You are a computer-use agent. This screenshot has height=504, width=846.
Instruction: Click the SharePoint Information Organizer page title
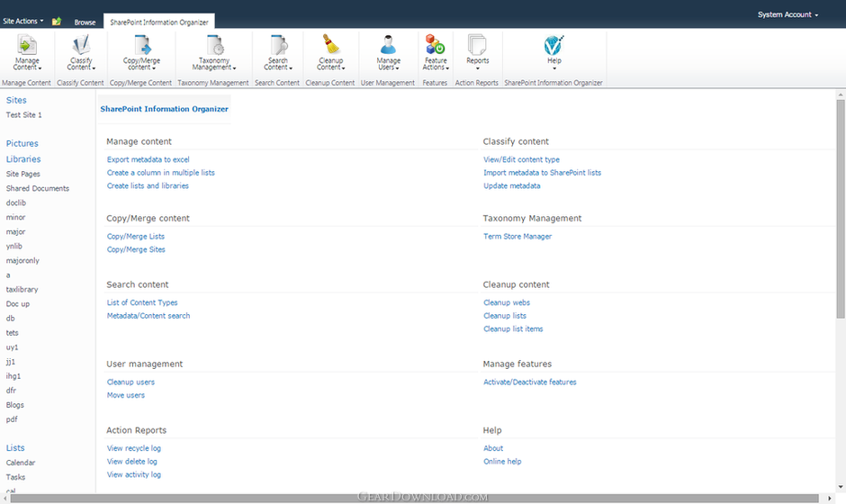(x=165, y=109)
